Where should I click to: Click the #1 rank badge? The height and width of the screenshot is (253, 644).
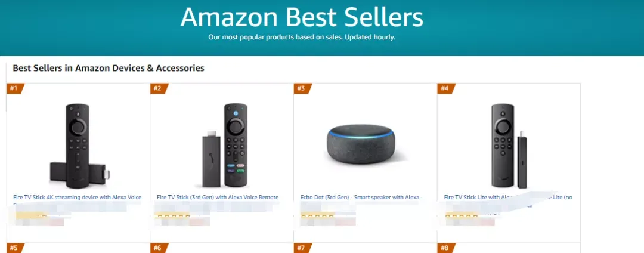[x=16, y=88]
